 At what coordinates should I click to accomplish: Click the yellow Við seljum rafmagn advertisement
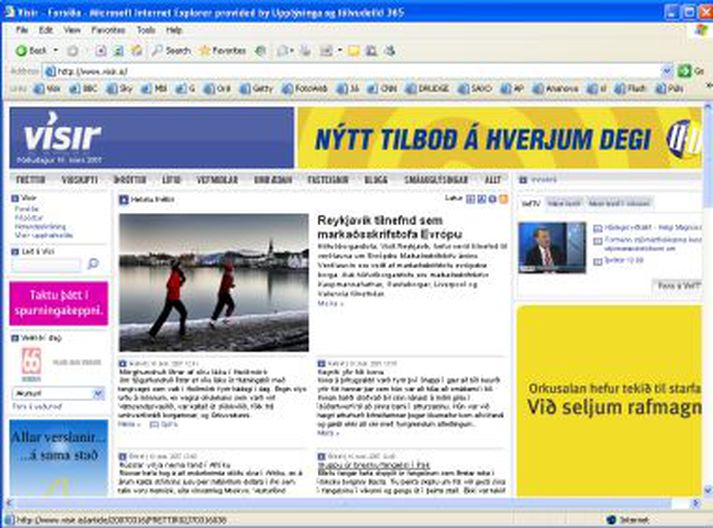coord(609,401)
